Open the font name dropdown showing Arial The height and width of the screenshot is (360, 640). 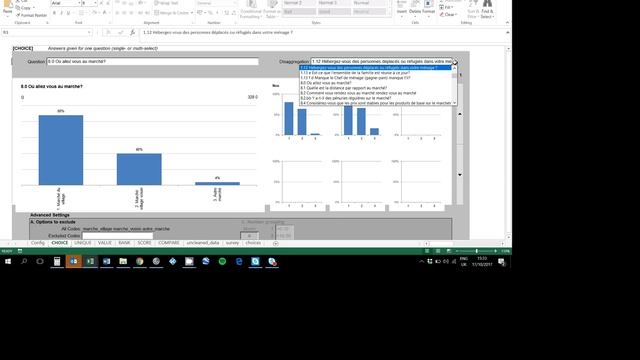pos(79,3)
